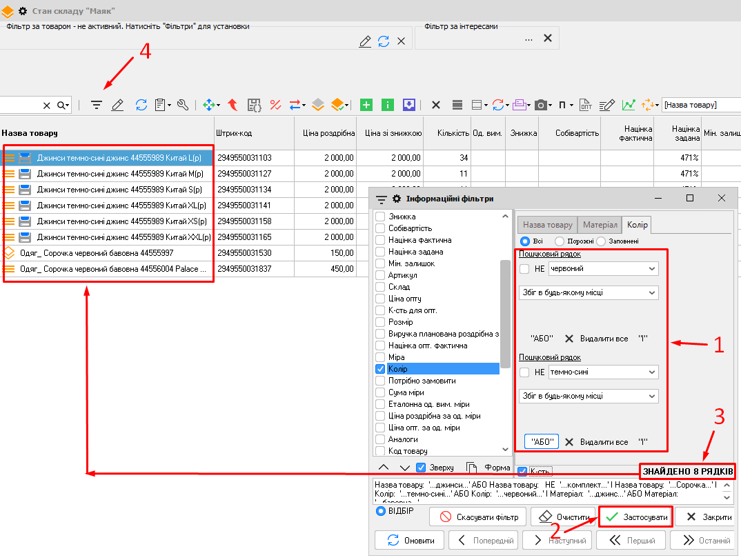
Task: Click the green plus add icon
Action: coord(366,105)
